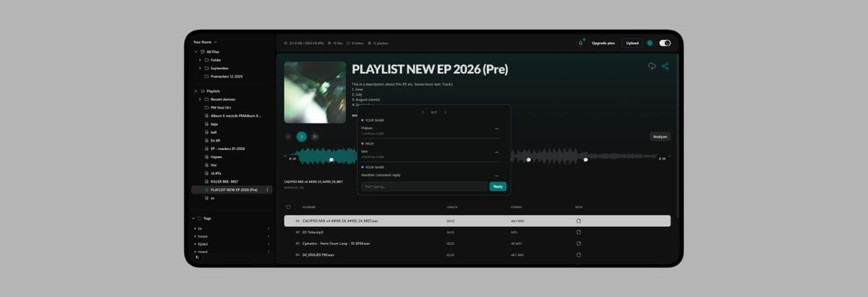Expand the September folder
The image size is (868, 297).
[x=200, y=68]
